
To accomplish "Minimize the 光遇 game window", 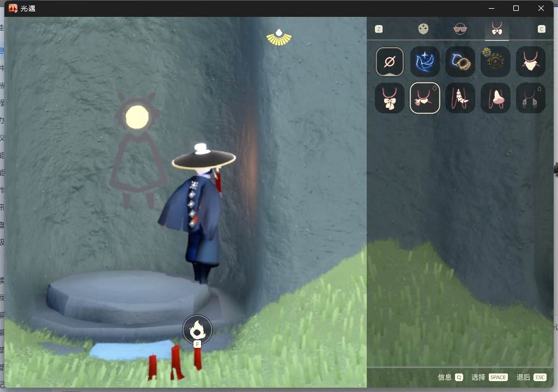I will pyautogui.click(x=492, y=8).
